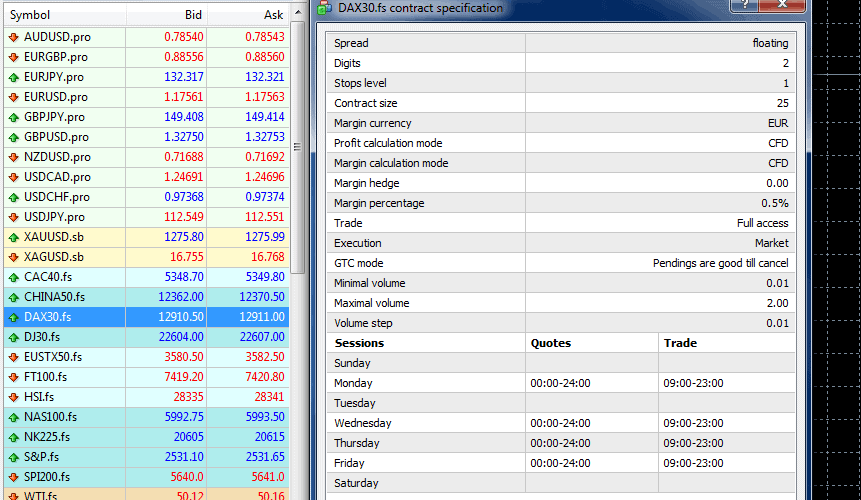This screenshot has width=861, height=500.
Task: Click the help button in the dialog title bar
Action: pos(744,5)
